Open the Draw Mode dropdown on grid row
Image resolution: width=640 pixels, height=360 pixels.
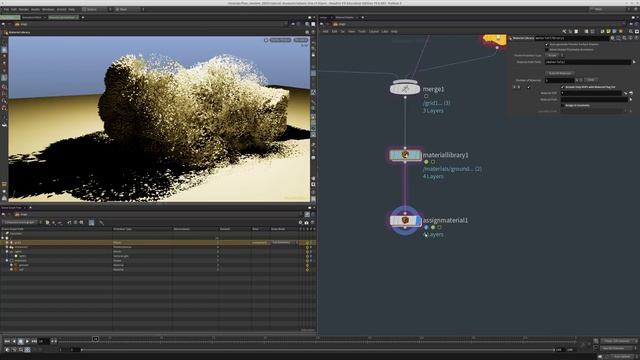tap(285, 242)
